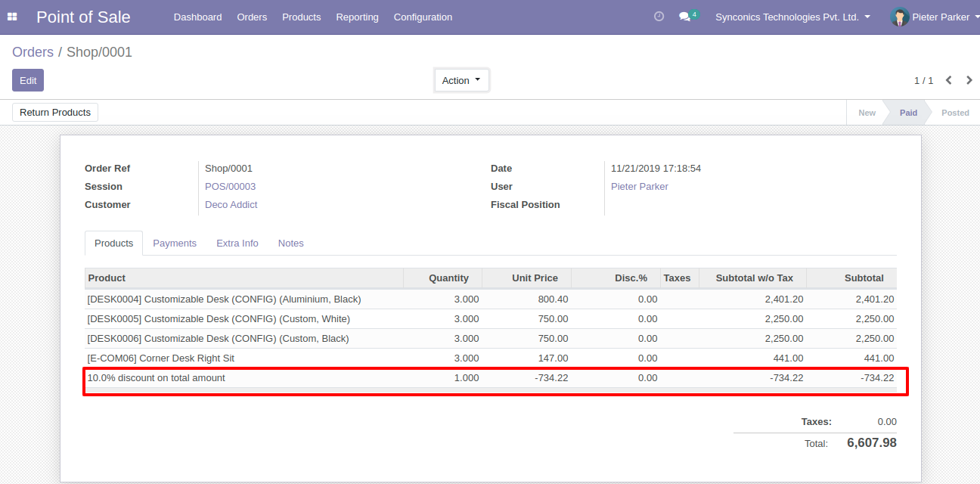
Task: Open the Synconics Technologies company dropdown
Action: 792,17
